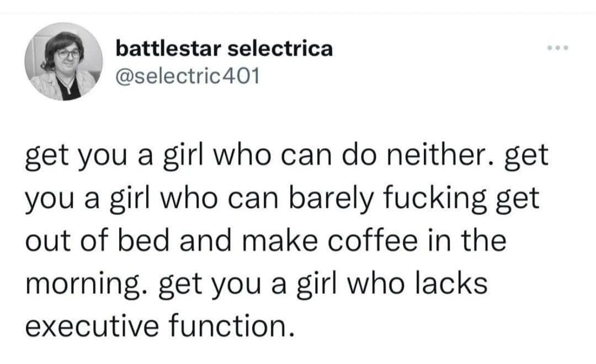
Task: Open the three-dot more options menu
Action: tap(557, 47)
